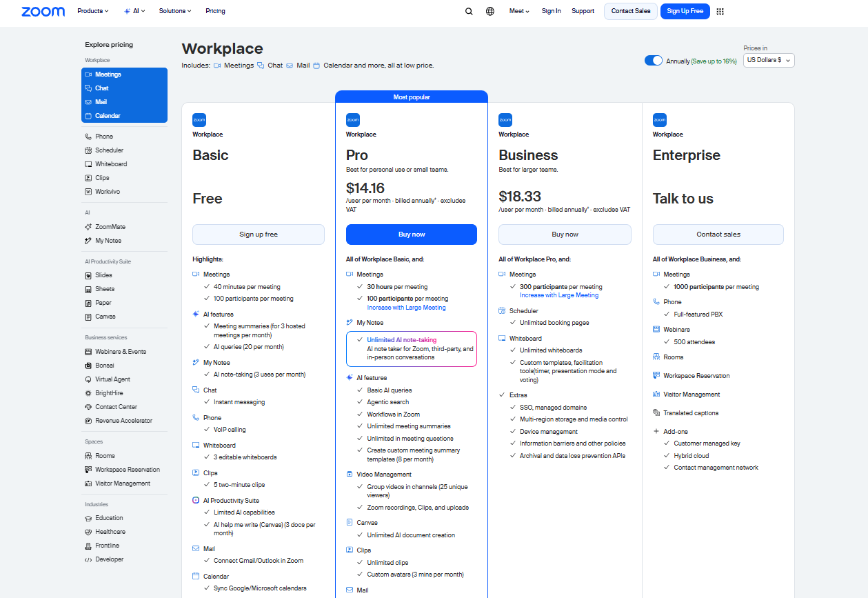The image size is (868, 598).
Task: Click the ZoomMate sparkle icon in sidebar
Action: point(88,227)
